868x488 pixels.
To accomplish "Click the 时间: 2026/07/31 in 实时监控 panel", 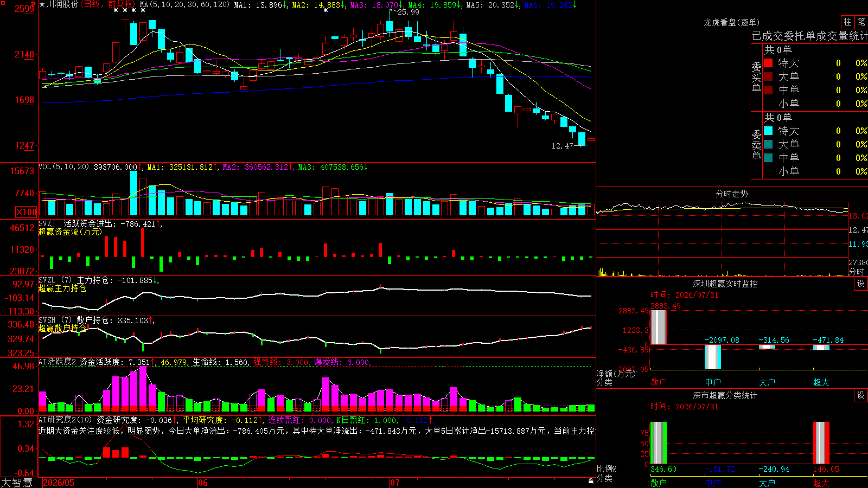I will click(x=684, y=295).
